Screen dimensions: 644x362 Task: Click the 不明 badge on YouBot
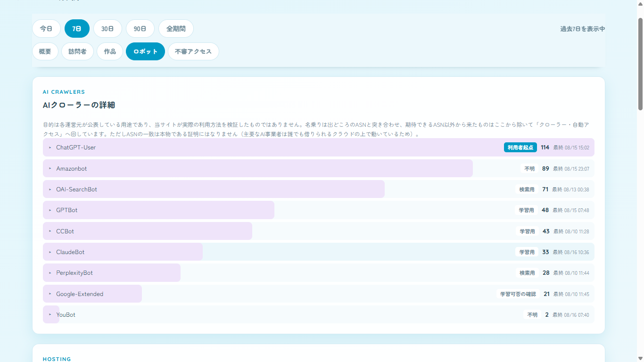532,315
